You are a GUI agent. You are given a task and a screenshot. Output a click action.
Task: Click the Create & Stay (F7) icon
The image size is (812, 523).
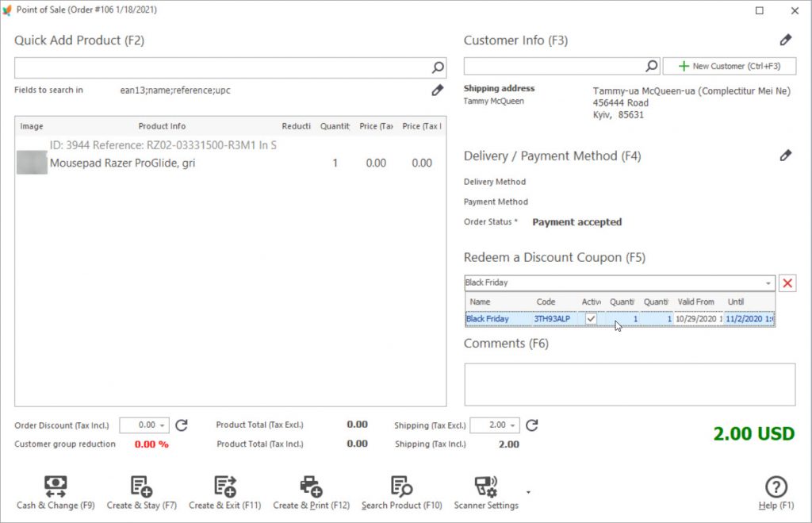tap(141, 486)
